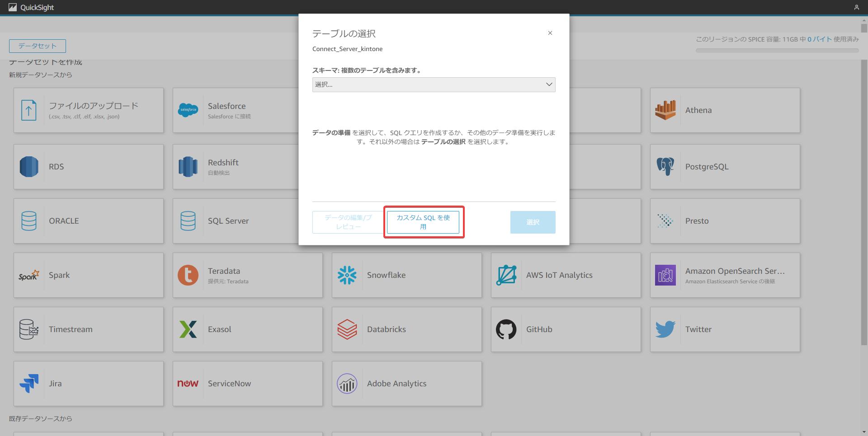Click the QuickSight logo
The image size is (868, 436).
coord(31,7)
